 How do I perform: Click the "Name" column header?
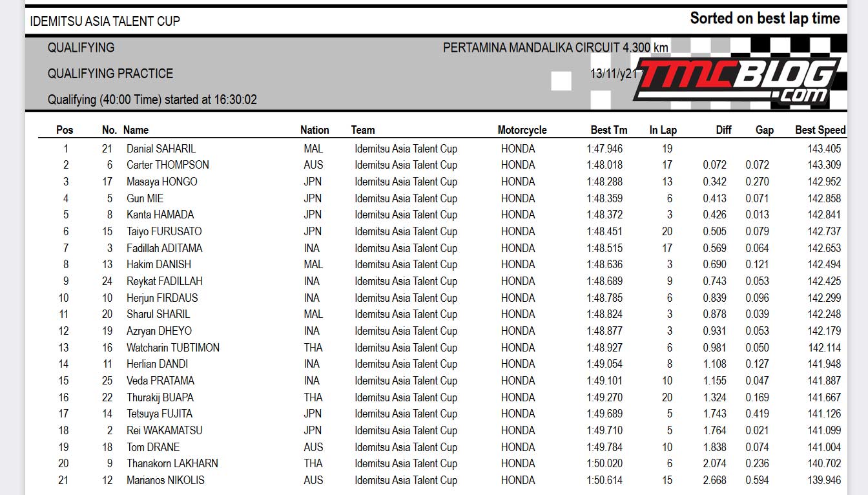(x=136, y=130)
